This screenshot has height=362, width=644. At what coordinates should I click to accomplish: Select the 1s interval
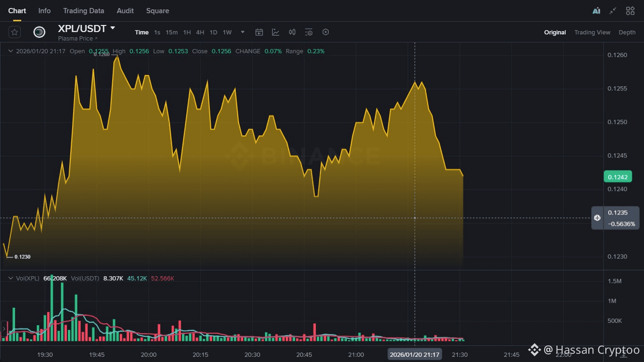tap(157, 32)
